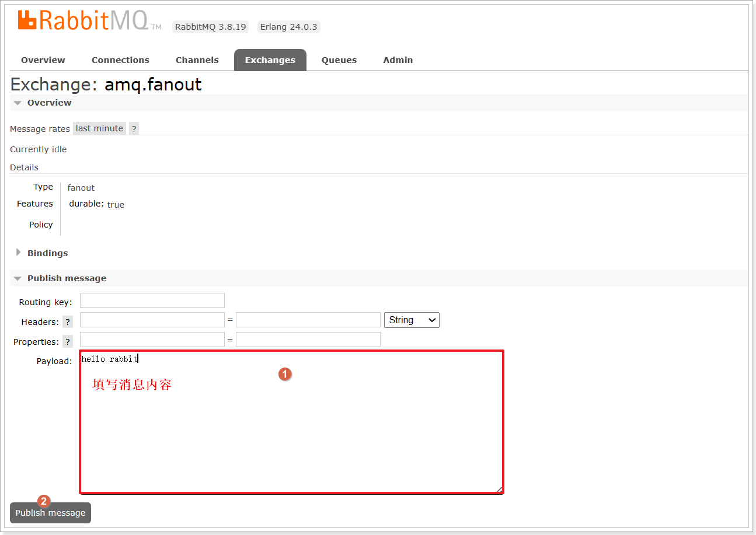Grab the Payload textarea resize handle
The height and width of the screenshot is (535, 756).
click(x=499, y=489)
